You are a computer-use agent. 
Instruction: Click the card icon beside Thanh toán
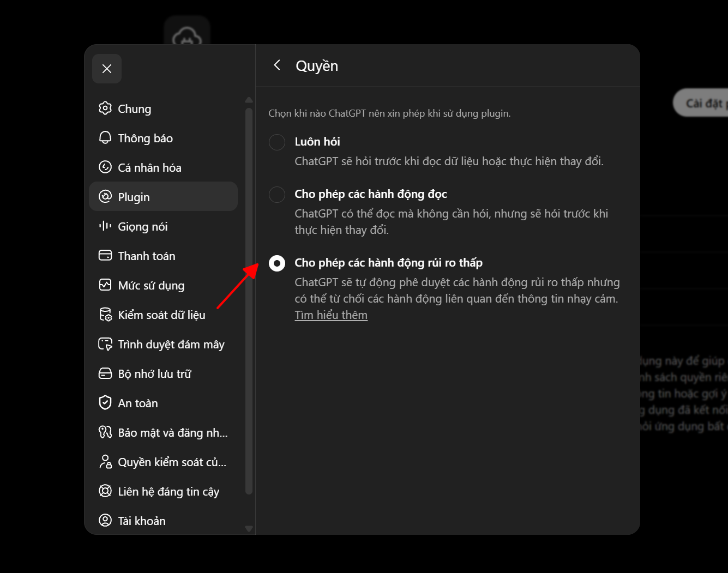105,255
